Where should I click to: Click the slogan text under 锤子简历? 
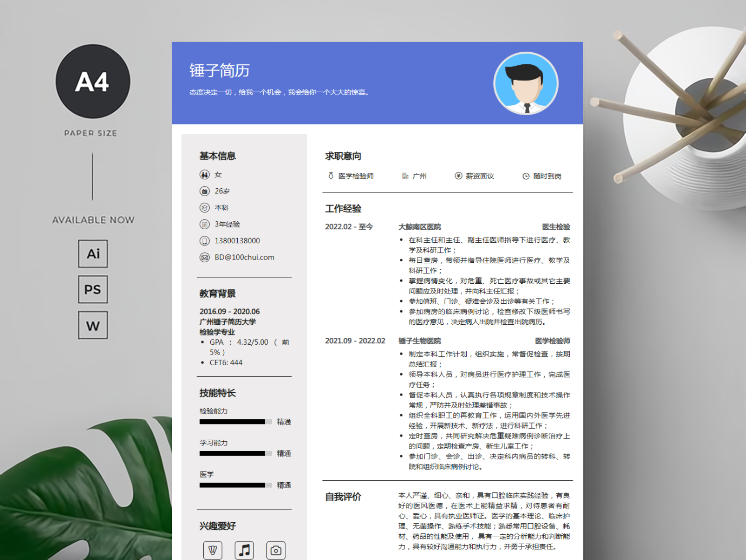279,92
